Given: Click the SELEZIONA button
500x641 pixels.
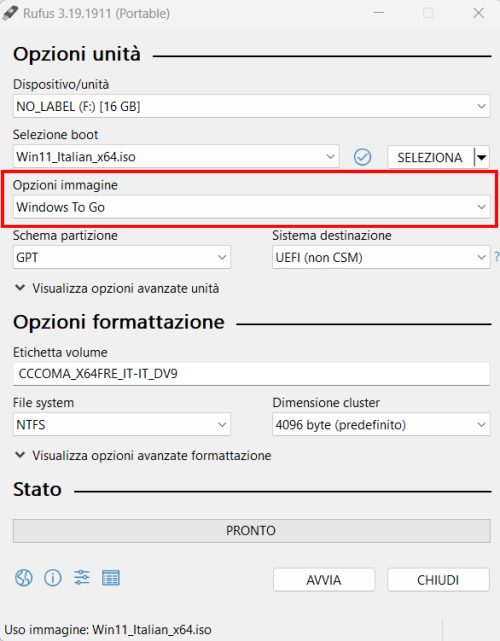Looking at the screenshot, I should click(430, 157).
